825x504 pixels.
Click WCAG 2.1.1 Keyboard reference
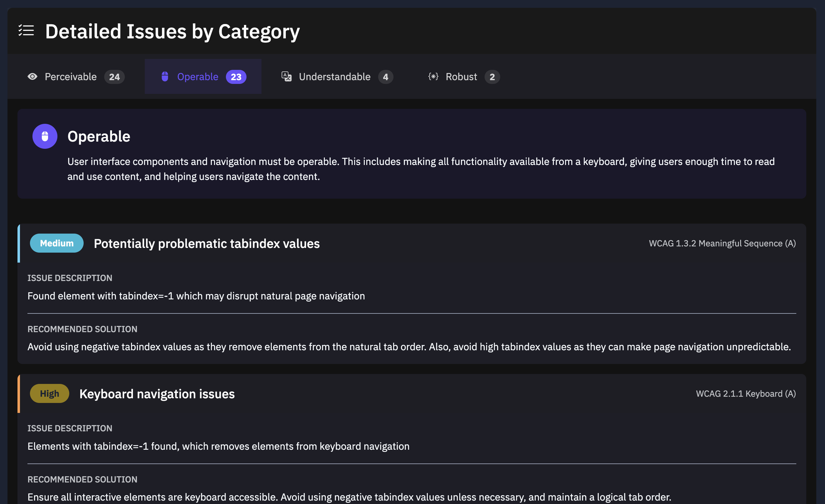pyautogui.click(x=746, y=394)
